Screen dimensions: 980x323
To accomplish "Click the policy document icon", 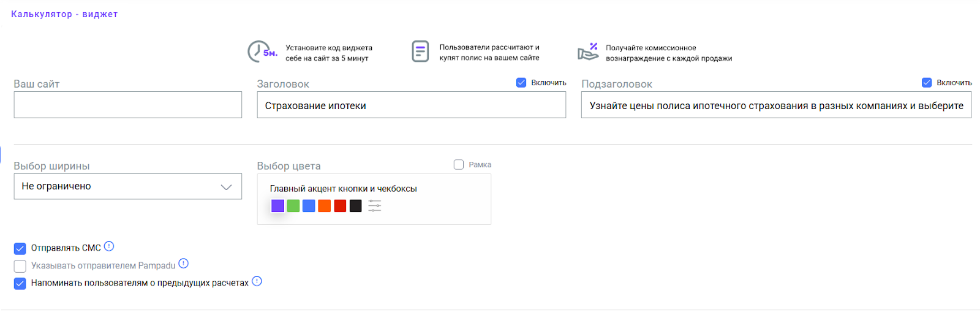I will point(420,51).
